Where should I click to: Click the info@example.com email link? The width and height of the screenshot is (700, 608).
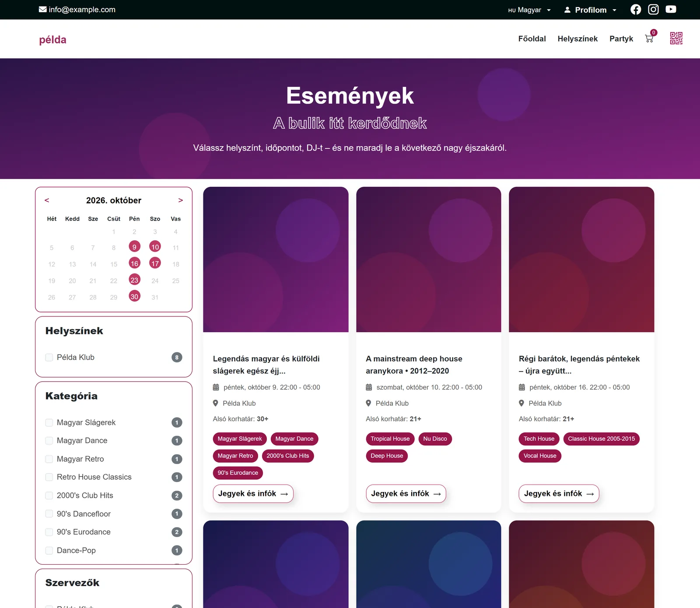(82, 10)
